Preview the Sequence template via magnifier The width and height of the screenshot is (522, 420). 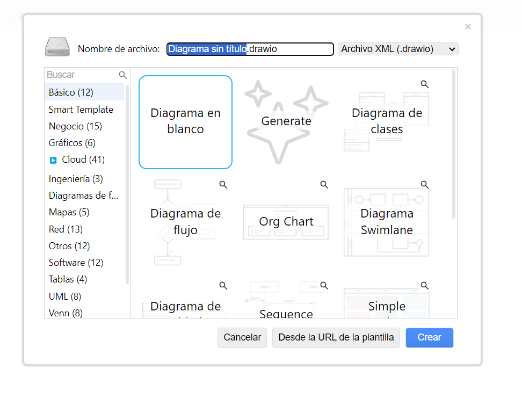324,285
